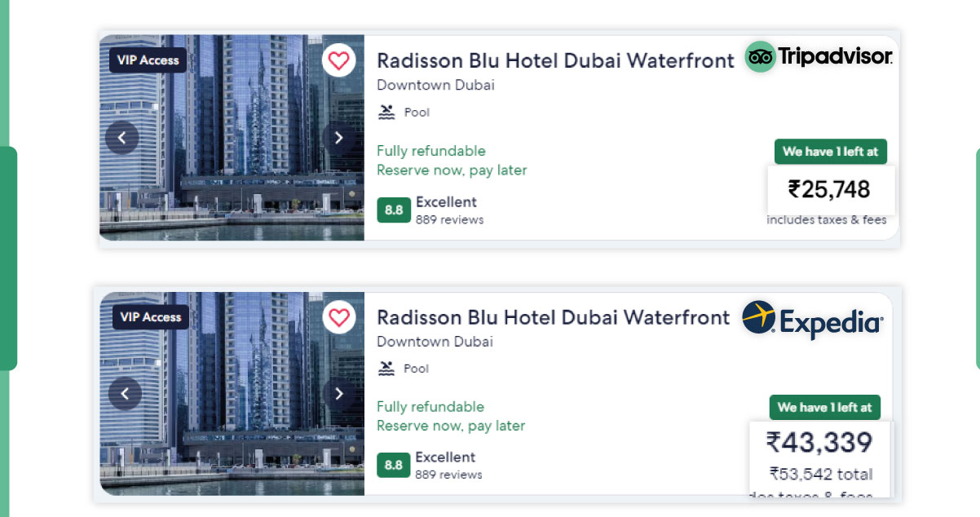Show previous photo on Expedia card carousel
Viewport: 980px width, 517px height.
click(125, 393)
